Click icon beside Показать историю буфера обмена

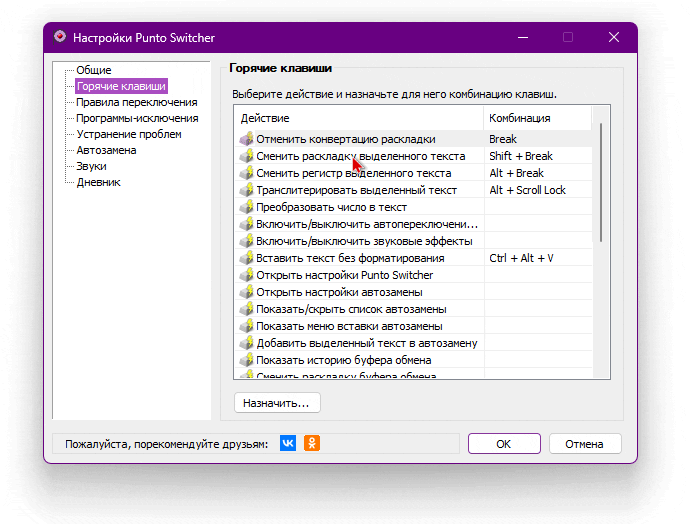246,360
